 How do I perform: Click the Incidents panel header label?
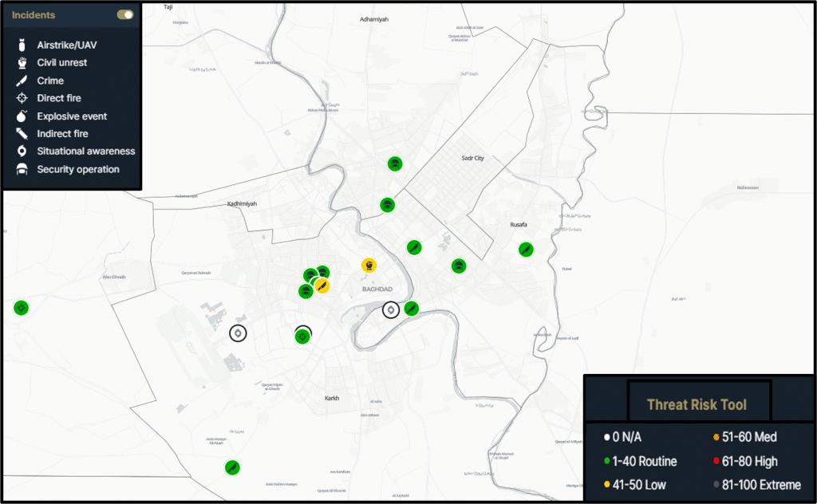click(x=34, y=15)
